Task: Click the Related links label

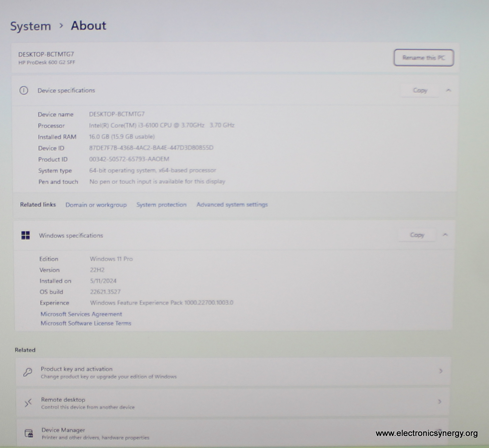Action: 38,205
